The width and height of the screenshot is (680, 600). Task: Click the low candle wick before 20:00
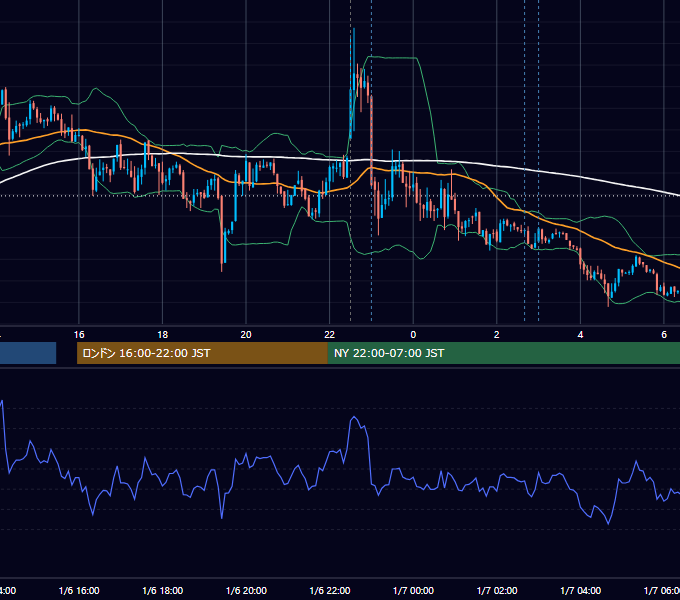tap(222, 234)
